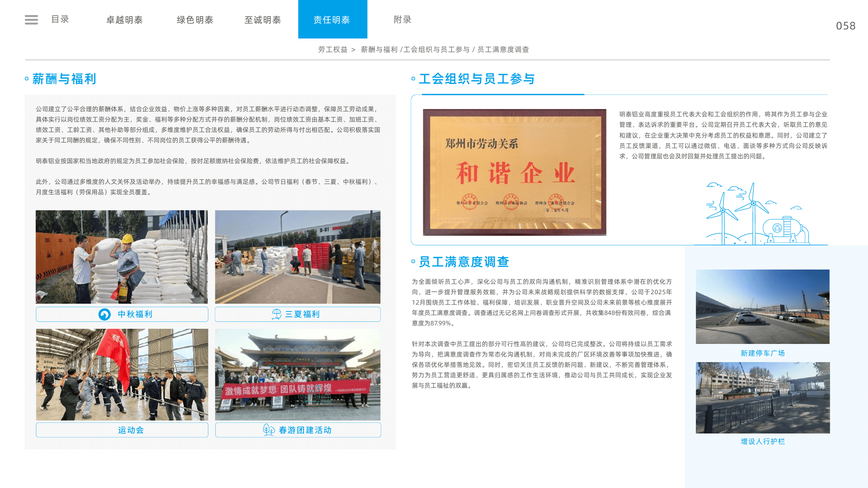Select the active 责任明泰 tab
Screen dimensions: 868x488
click(332, 19)
